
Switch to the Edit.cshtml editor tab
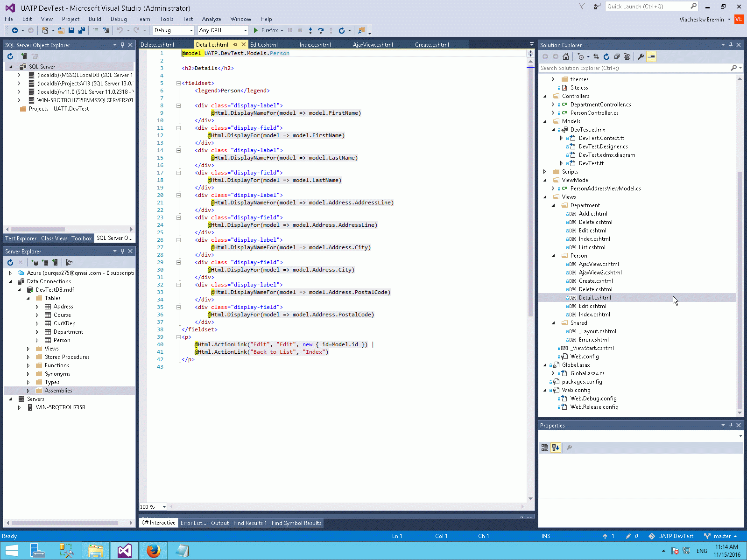tap(264, 45)
